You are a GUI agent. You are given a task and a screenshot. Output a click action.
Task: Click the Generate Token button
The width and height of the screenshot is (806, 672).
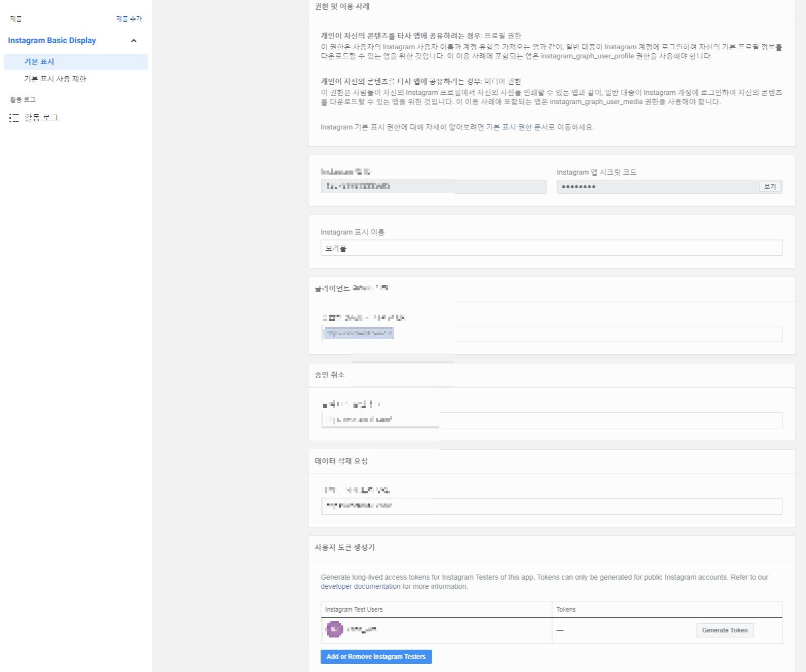point(725,630)
